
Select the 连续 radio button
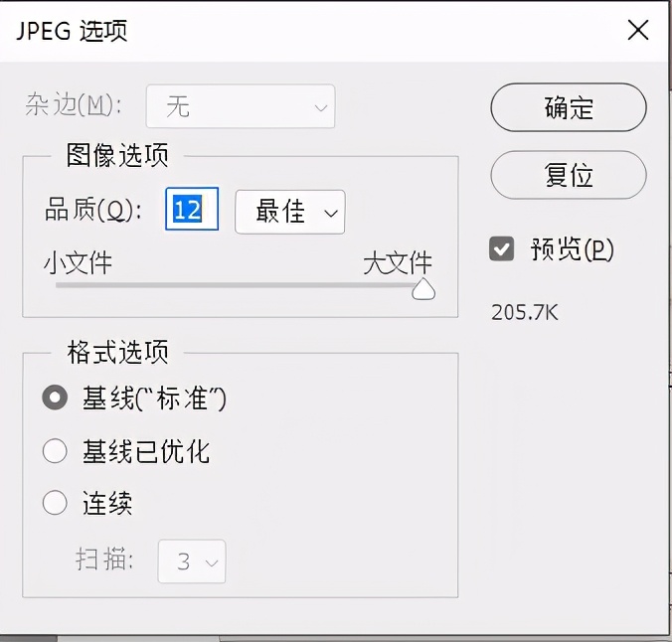click(55, 503)
